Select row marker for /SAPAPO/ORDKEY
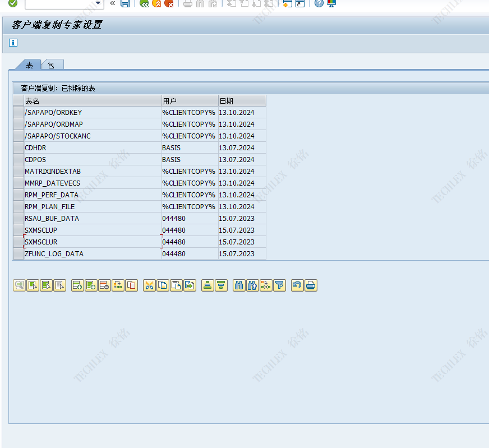The width and height of the screenshot is (489, 448). [x=18, y=113]
